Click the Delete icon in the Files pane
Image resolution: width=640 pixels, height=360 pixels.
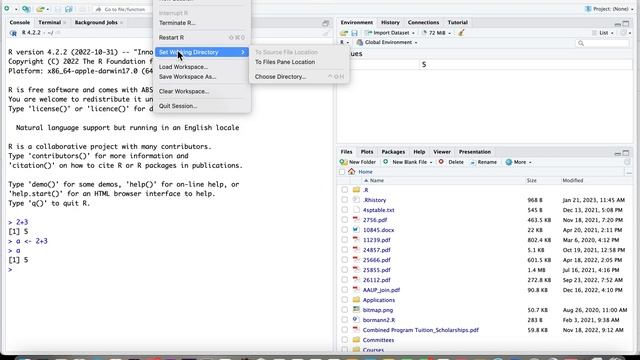[x=441, y=162]
